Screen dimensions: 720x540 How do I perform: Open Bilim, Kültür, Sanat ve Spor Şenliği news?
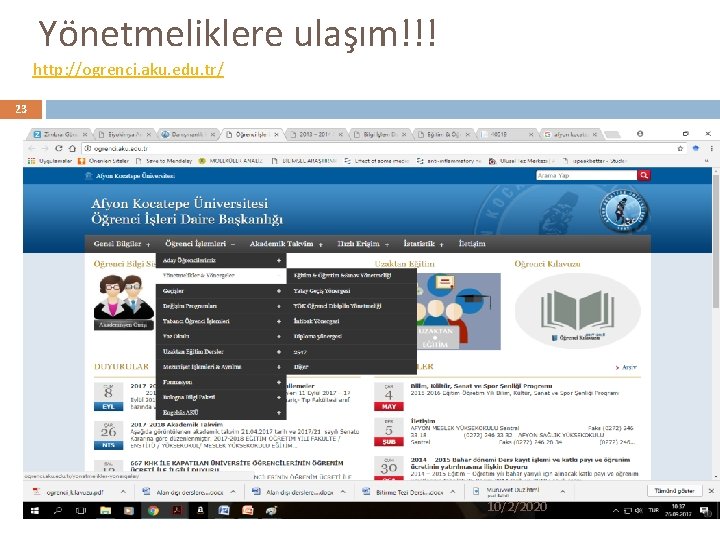tap(481, 386)
